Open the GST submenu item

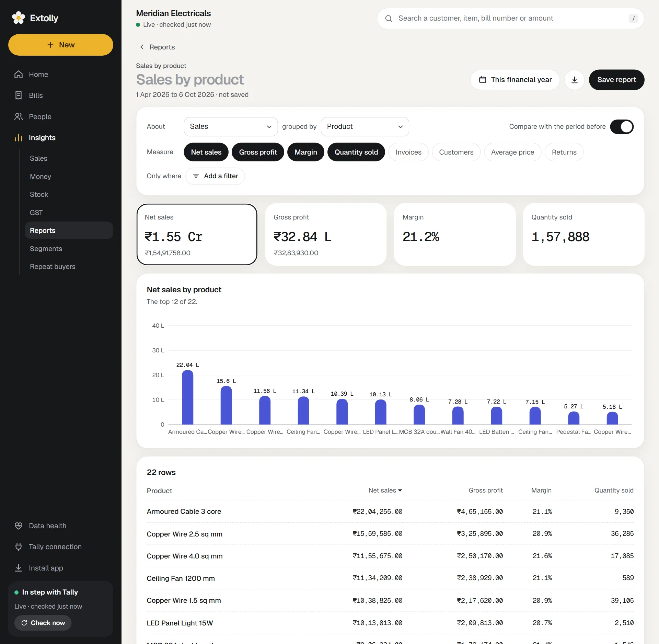[69, 213]
